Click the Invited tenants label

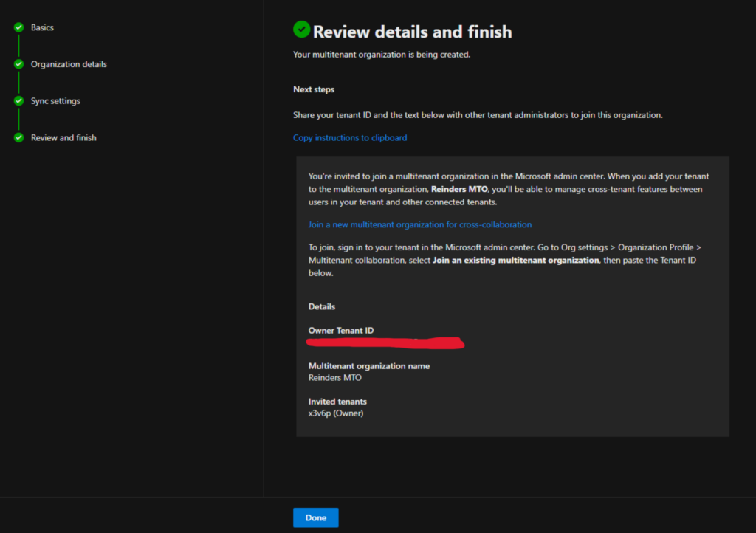point(337,402)
